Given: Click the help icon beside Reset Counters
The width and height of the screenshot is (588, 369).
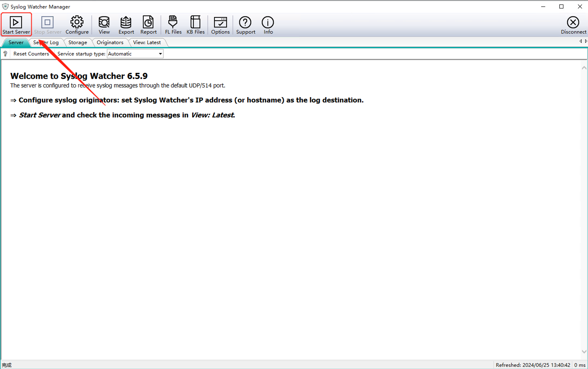Looking at the screenshot, I should coord(5,54).
